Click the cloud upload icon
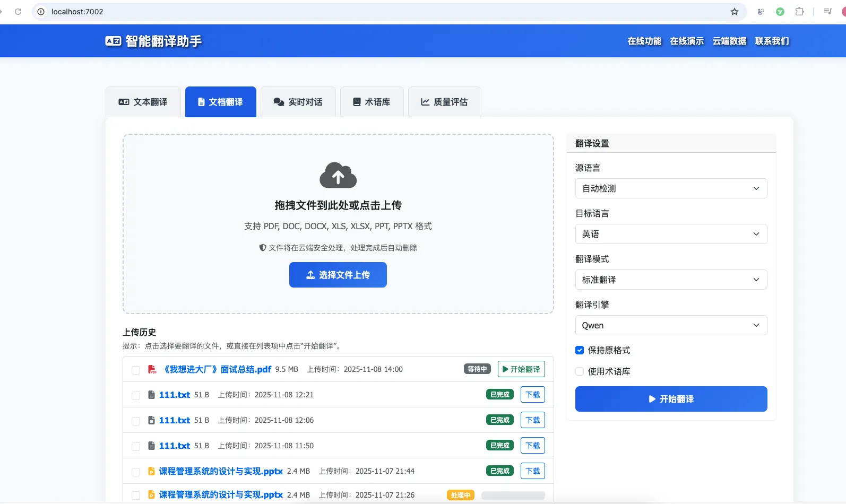 pos(338,176)
